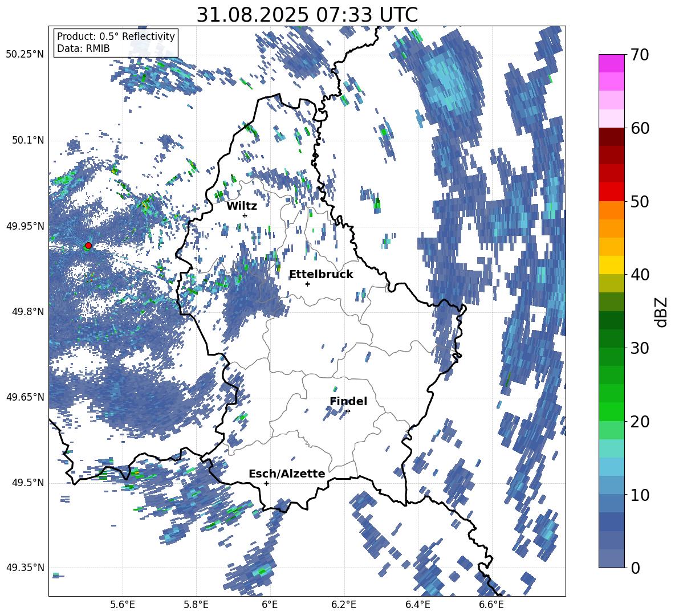Click the Findel station cross marker
Viewport: 675px width, 616px height.
tap(348, 411)
